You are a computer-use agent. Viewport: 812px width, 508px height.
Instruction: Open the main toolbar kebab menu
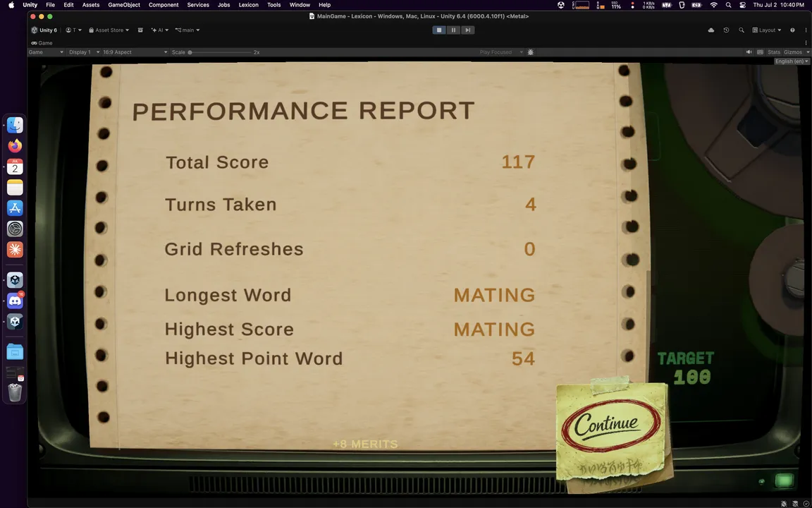(x=806, y=30)
